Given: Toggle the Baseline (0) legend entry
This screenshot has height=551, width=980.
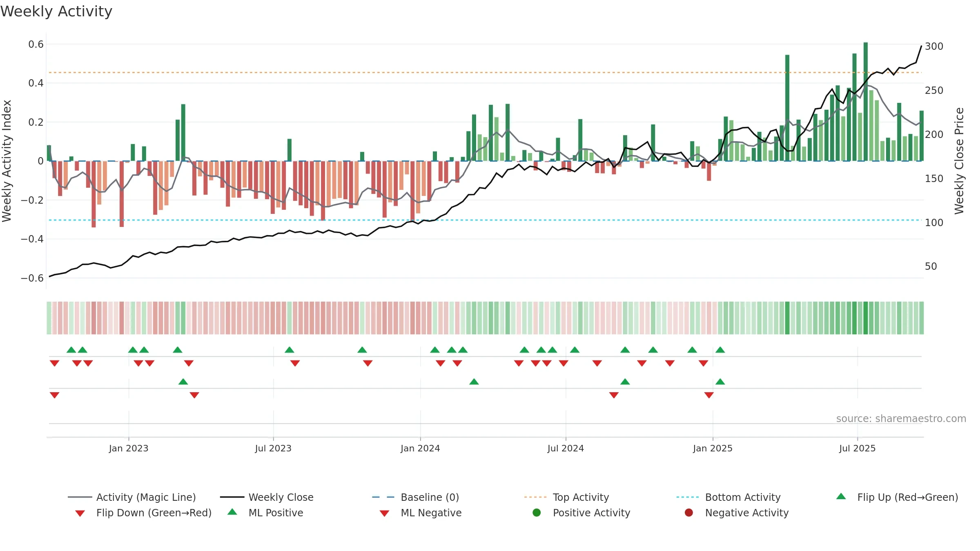Looking at the screenshot, I should (x=416, y=497).
